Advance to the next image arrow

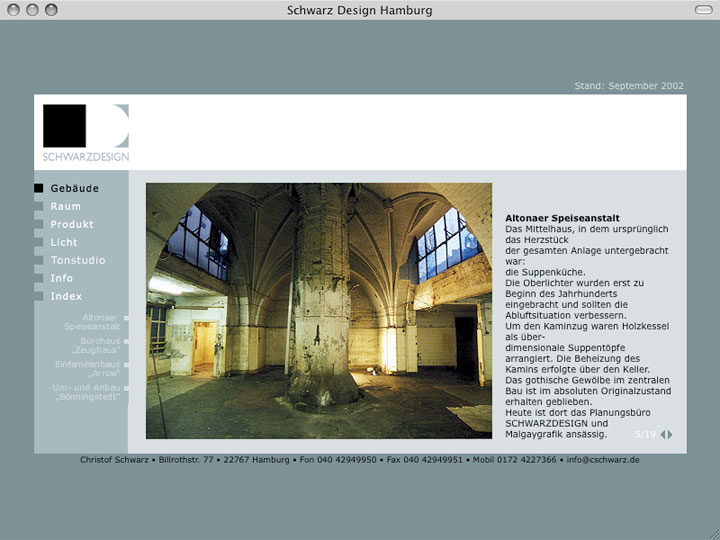pyautogui.click(x=670, y=434)
